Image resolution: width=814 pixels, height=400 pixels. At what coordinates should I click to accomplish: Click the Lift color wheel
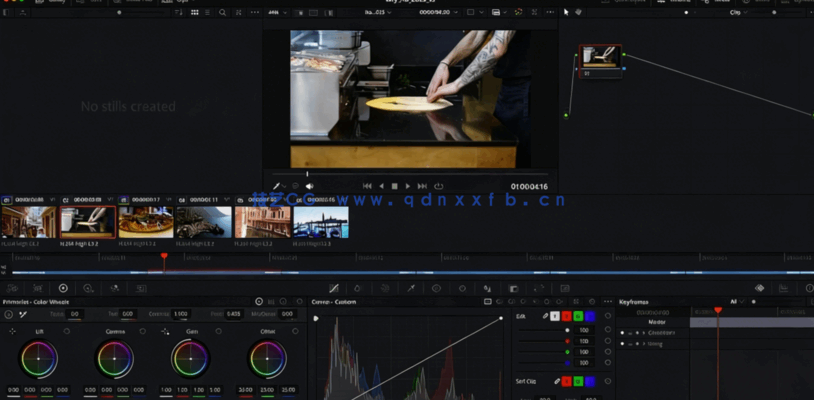38,358
